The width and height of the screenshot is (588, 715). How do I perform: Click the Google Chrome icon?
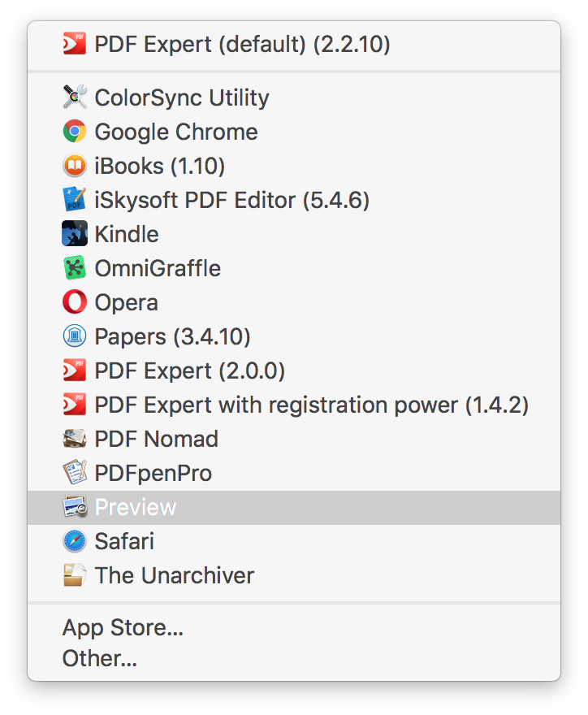pos(74,132)
